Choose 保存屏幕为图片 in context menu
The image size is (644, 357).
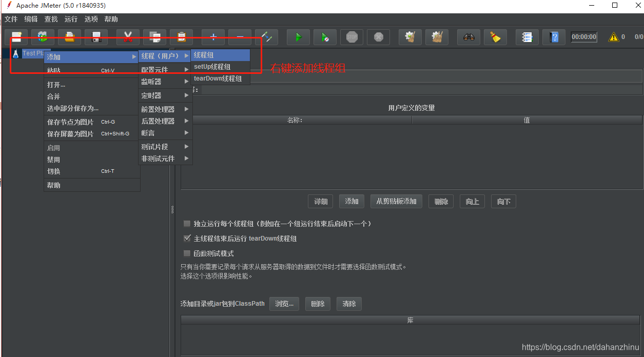[91, 134]
